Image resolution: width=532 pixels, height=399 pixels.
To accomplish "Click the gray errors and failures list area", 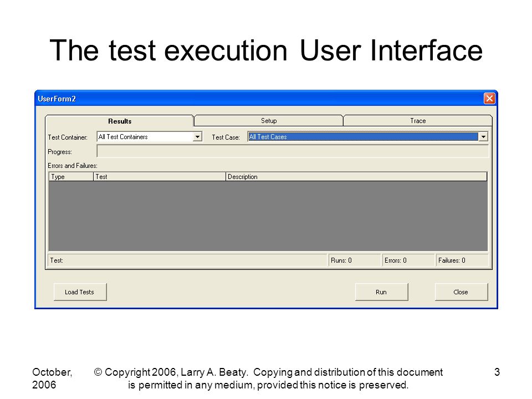I will point(268,216).
